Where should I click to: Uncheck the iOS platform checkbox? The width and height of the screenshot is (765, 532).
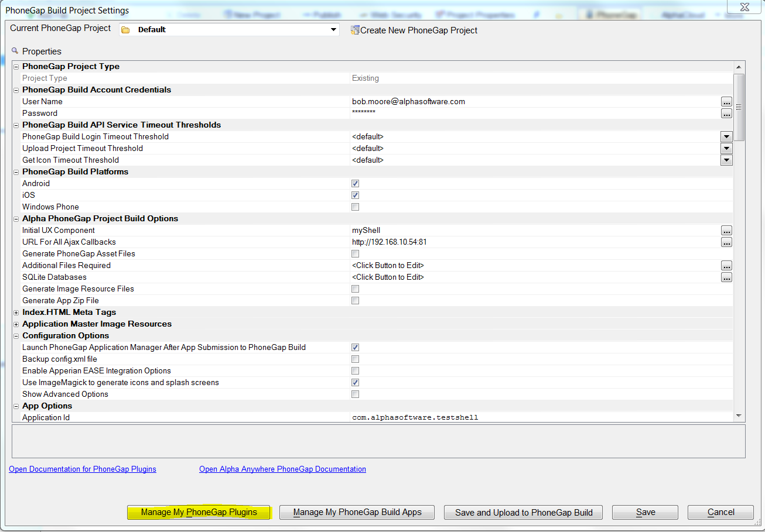pyautogui.click(x=355, y=195)
